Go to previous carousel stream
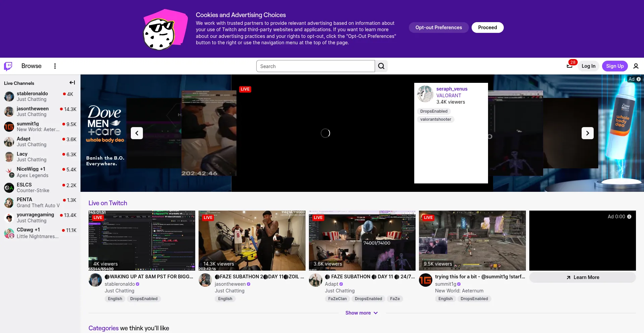Screen dimensions: 644x333 137,133
